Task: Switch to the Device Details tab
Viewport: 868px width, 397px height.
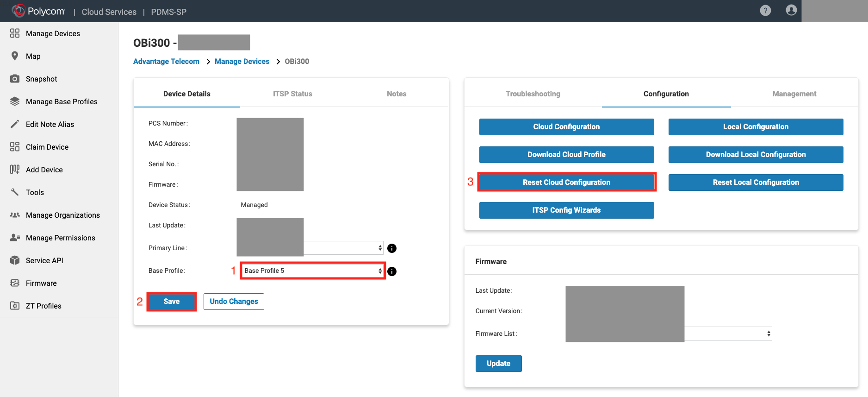Action: [x=187, y=94]
